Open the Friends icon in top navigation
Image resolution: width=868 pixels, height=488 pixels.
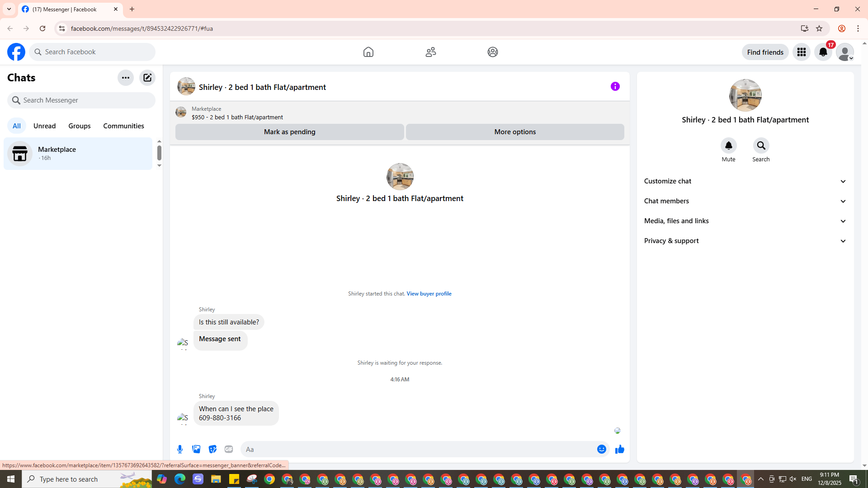431,52
